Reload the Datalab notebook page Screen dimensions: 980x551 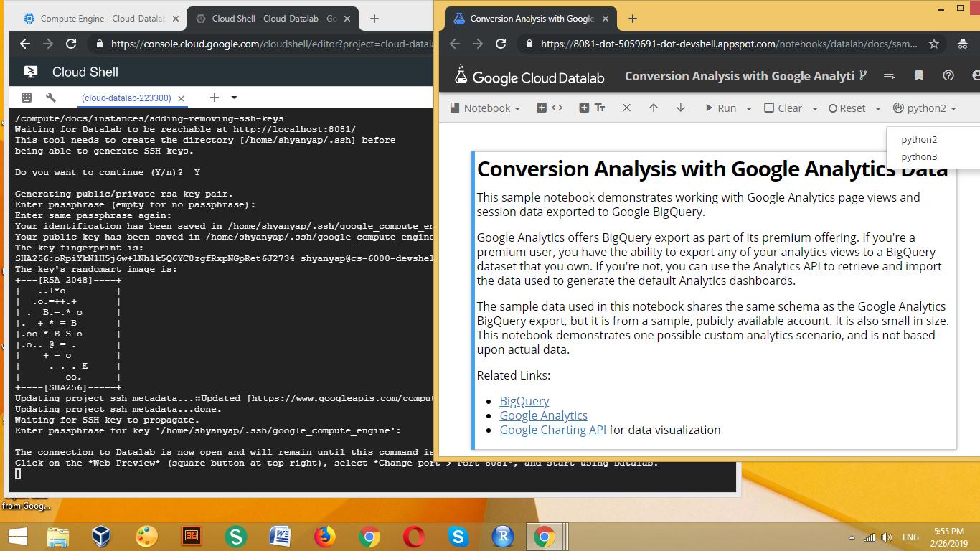click(501, 44)
